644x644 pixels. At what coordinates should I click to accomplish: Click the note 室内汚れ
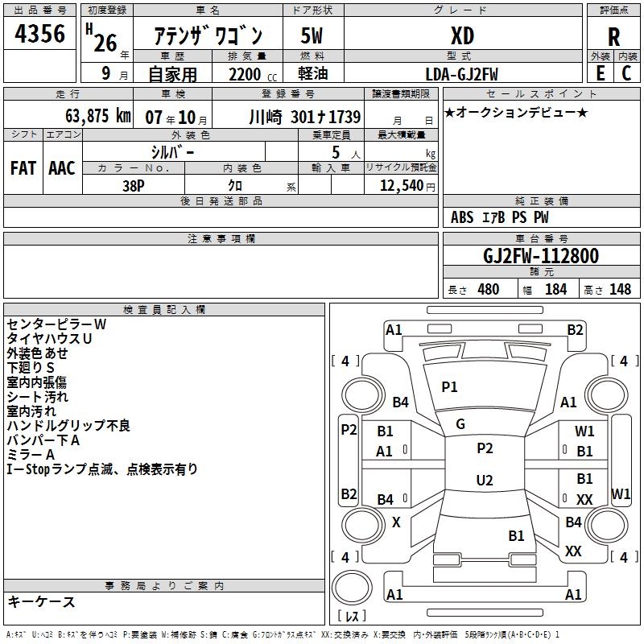point(31,411)
